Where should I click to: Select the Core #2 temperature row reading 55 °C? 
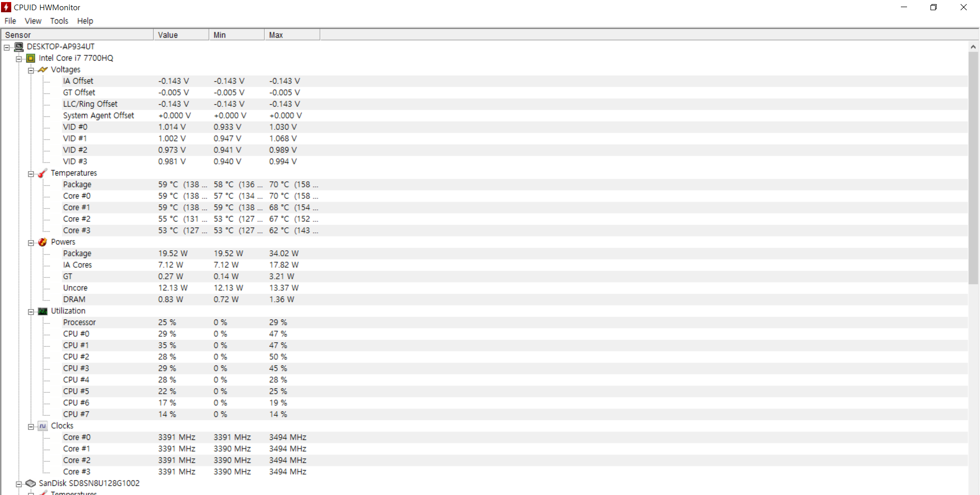click(x=514, y=219)
